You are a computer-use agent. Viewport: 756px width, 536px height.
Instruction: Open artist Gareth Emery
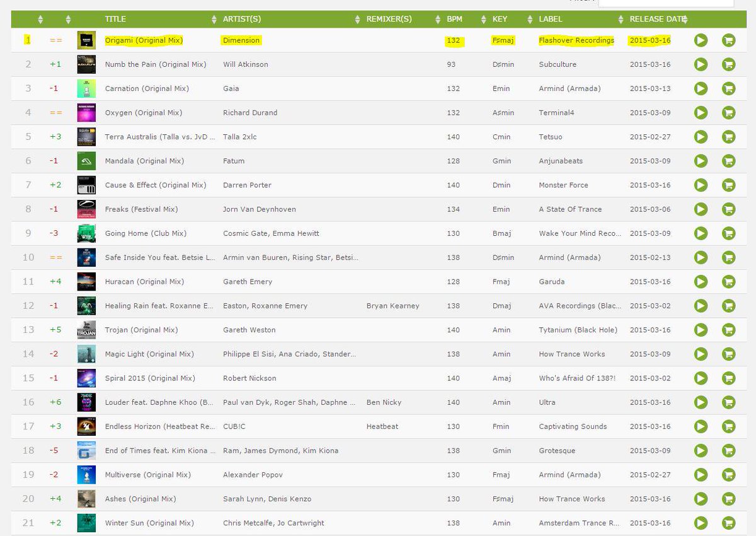[248, 282]
